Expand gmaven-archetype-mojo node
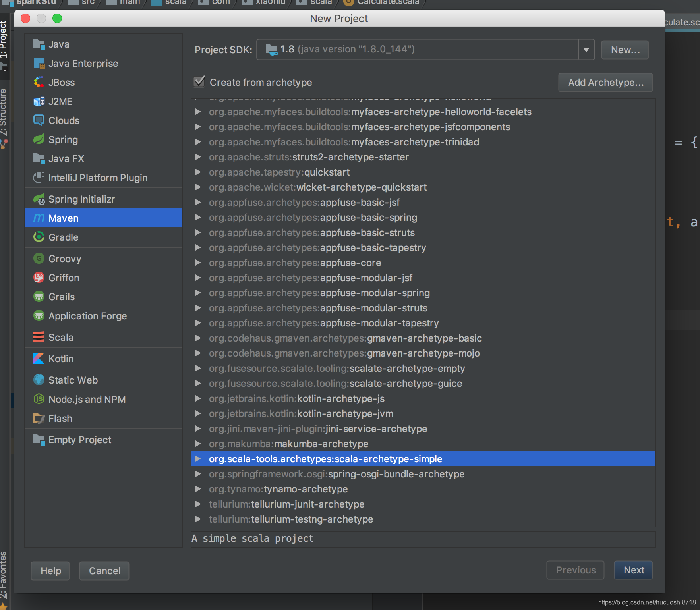Viewport: 700px width, 610px height. point(197,353)
